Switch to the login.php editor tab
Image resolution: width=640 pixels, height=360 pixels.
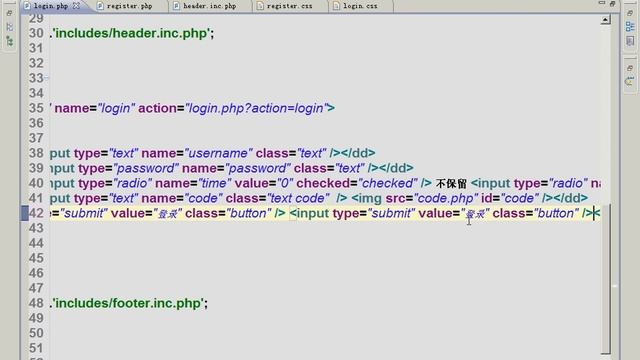[51, 6]
